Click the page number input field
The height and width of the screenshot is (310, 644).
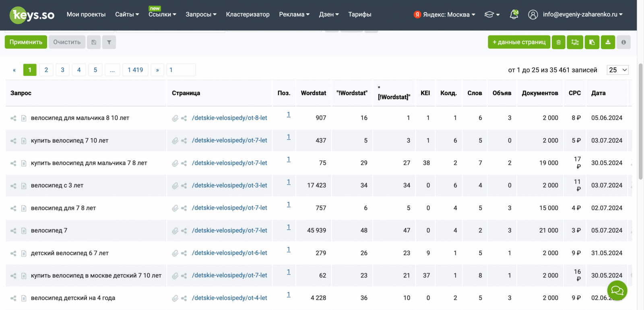[x=181, y=70]
